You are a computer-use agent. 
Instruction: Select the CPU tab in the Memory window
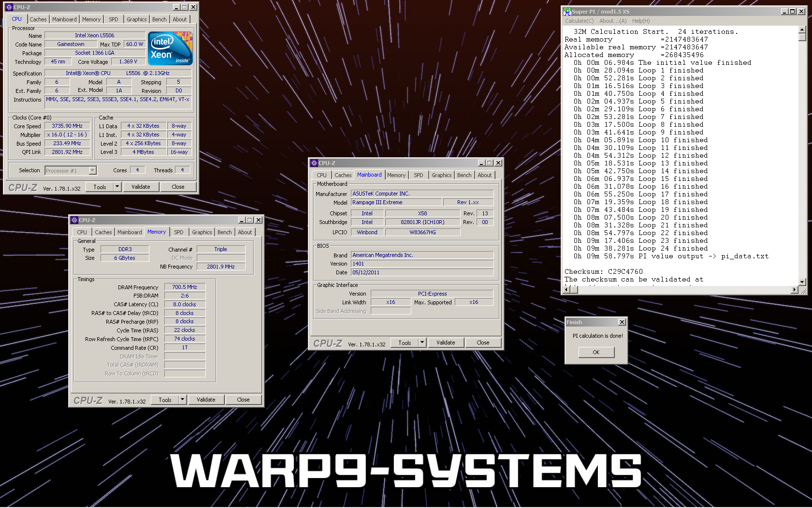82,232
